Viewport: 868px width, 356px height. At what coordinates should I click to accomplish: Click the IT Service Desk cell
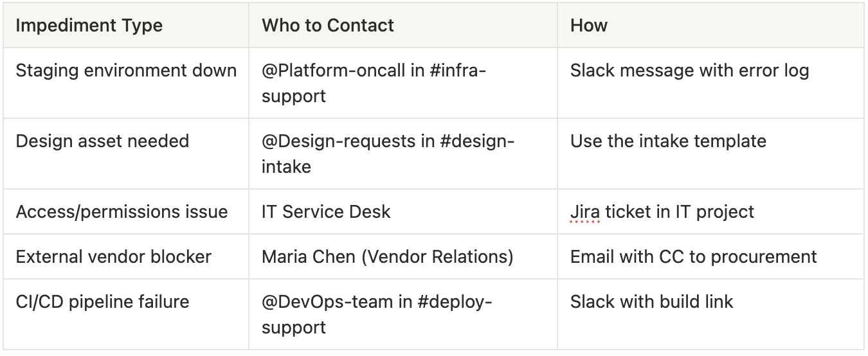403,211
